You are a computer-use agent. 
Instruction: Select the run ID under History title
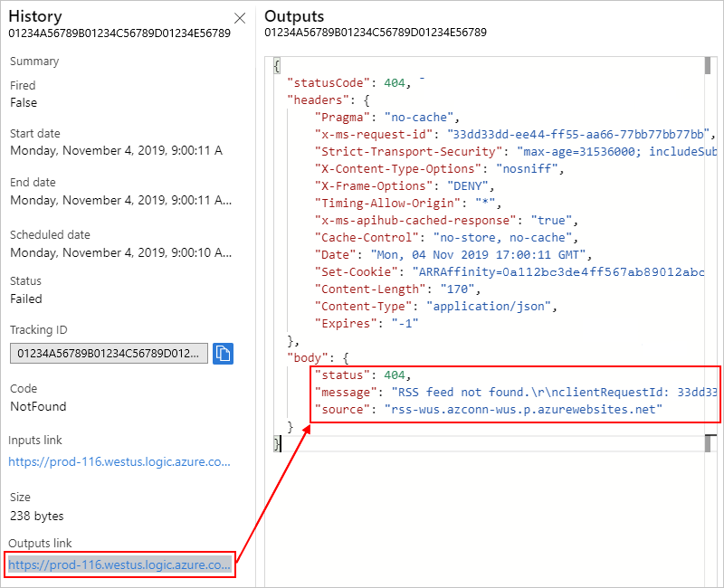click(119, 33)
